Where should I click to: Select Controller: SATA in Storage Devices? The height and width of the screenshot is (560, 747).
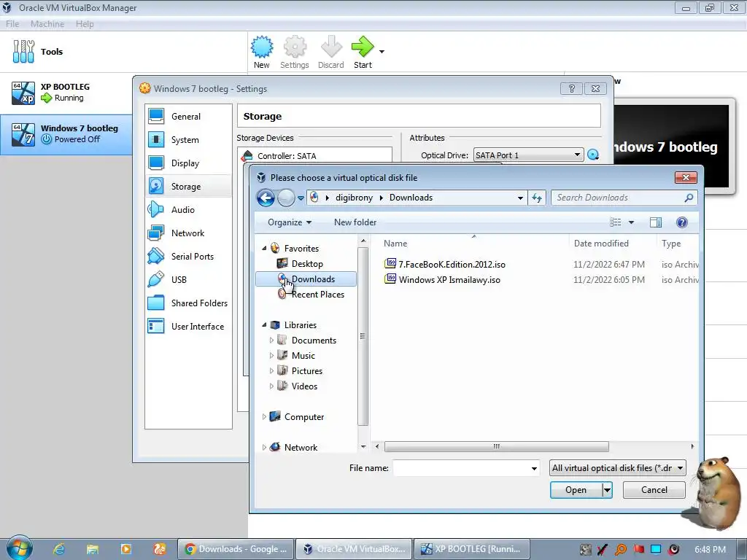click(314, 156)
